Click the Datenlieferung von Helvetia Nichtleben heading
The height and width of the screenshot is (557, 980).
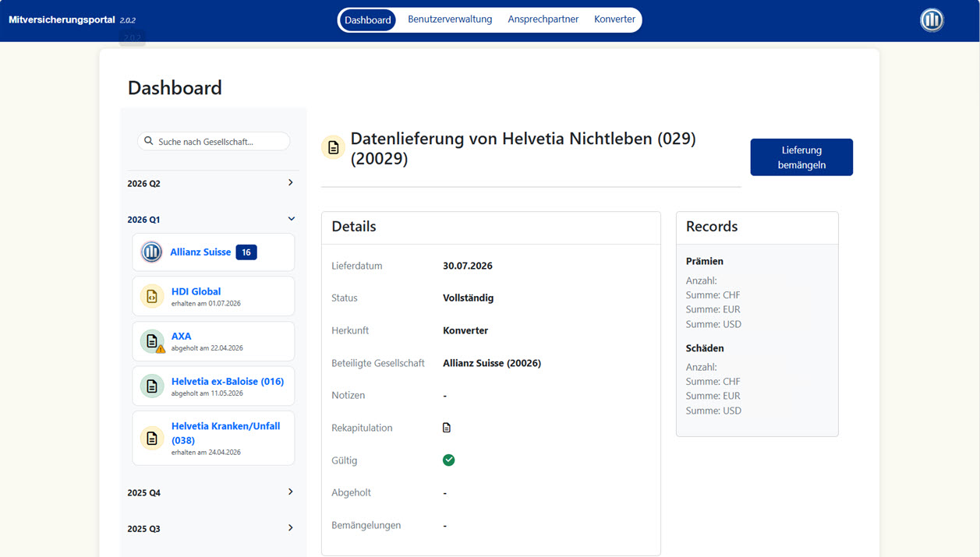[x=523, y=148]
